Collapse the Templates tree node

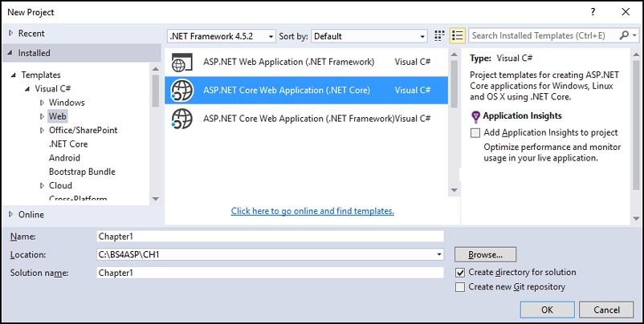(14, 75)
